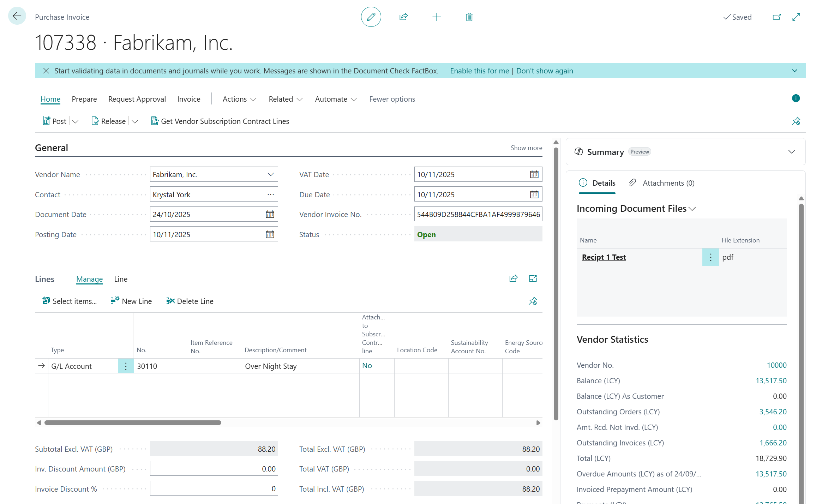The image size is (840, 504).
Task: Click the pencil edit icon
Action: [371, 17]
